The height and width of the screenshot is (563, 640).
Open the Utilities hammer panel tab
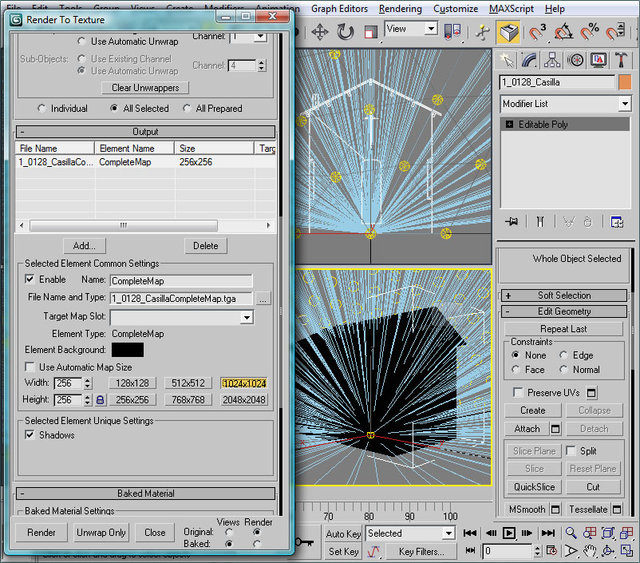point(623,60)
